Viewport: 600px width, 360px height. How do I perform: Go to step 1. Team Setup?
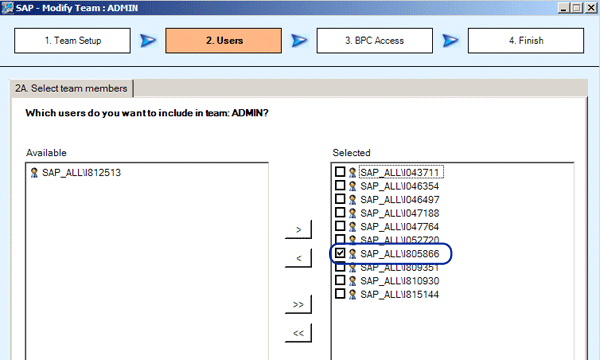pos(72,41)
